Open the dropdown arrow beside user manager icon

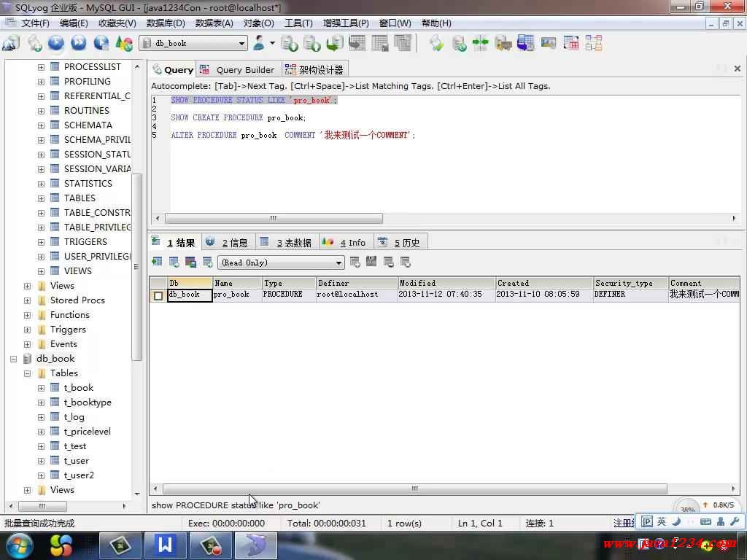[x=272, y=43]
